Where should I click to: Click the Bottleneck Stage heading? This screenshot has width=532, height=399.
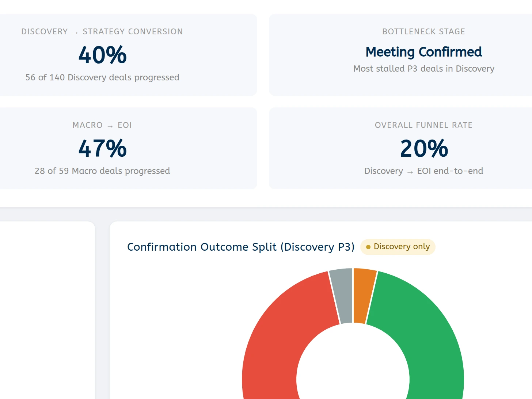click(423, 32)
